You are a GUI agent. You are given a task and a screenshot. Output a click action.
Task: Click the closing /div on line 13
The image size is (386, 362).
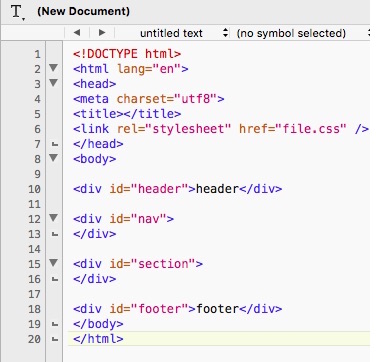click(x=95, y=234)
